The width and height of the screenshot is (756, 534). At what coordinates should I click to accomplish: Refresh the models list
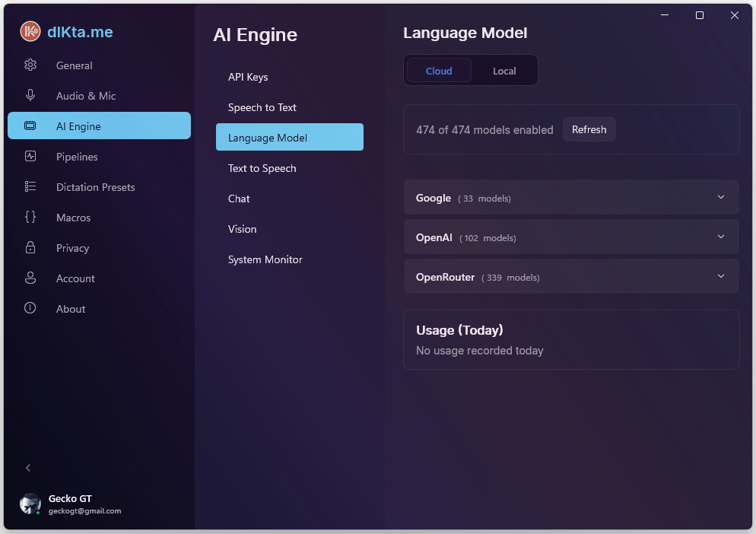click(589, 129)
